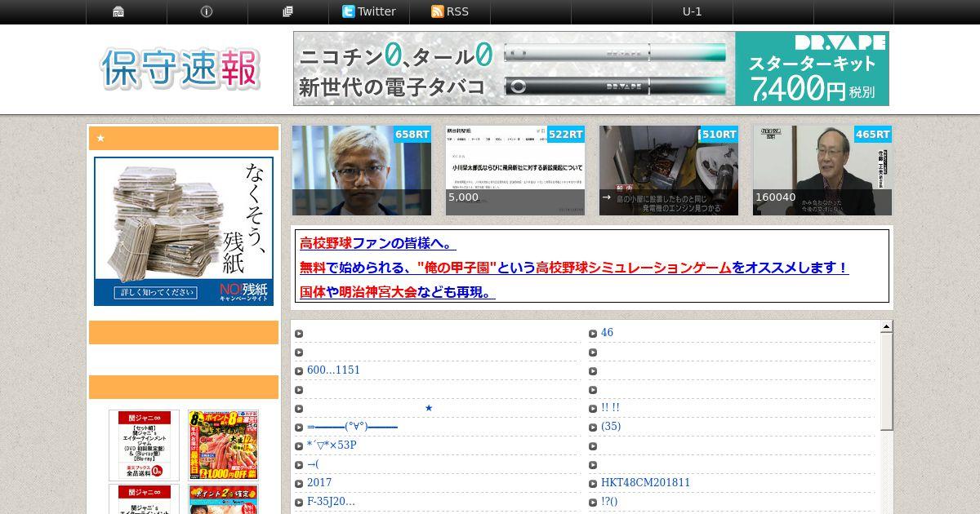
Task: Open the 関ジャニ∞ DVD set product thumbnail
Action: coord(144,445)
